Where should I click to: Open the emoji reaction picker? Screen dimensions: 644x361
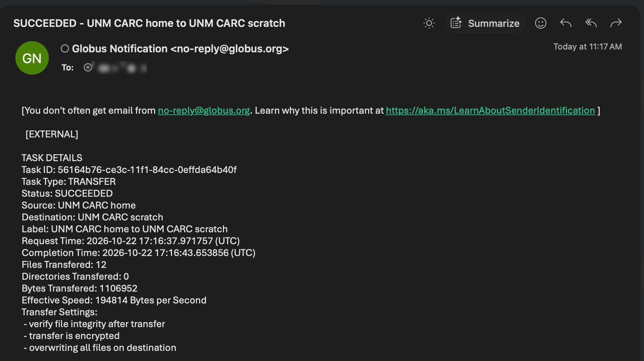tap(540, 23)
